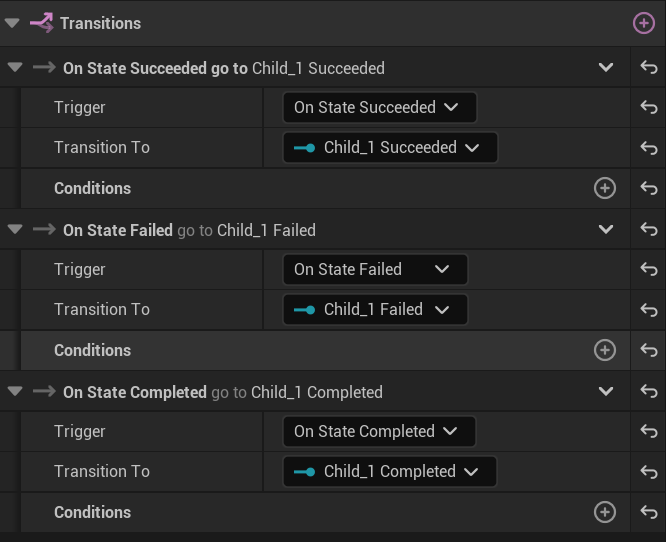666x542 pixels.
Task: Open the On State Failed trigger dropdown
Action: tap(375, 269)
